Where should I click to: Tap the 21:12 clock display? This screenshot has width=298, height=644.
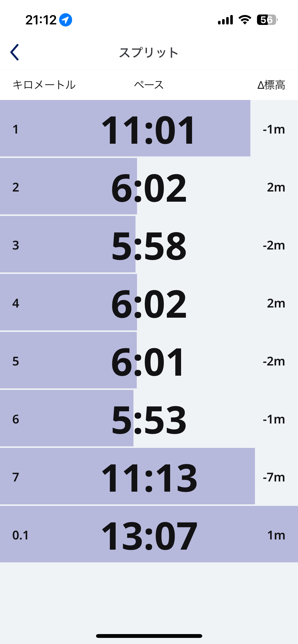(41, 20)
